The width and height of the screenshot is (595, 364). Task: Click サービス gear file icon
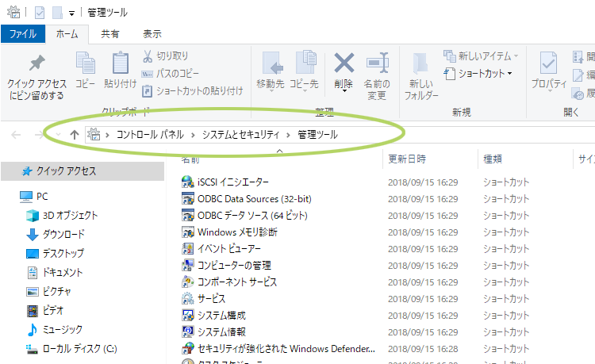click(188, 299)
